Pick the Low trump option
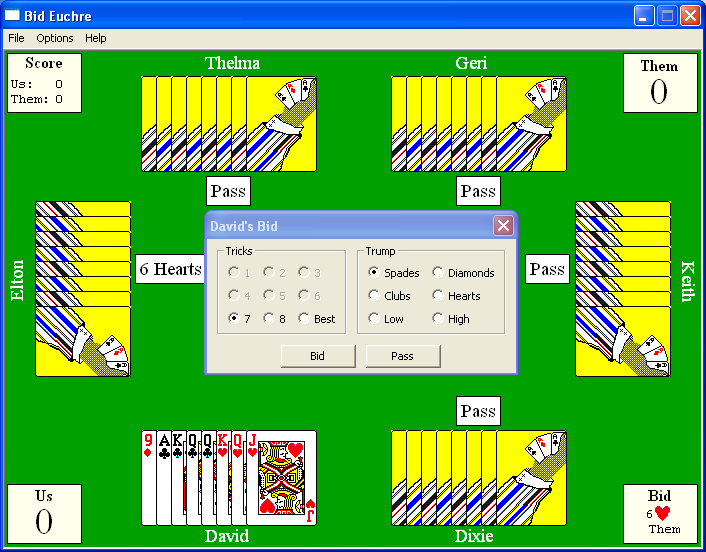 coord(375,319)
